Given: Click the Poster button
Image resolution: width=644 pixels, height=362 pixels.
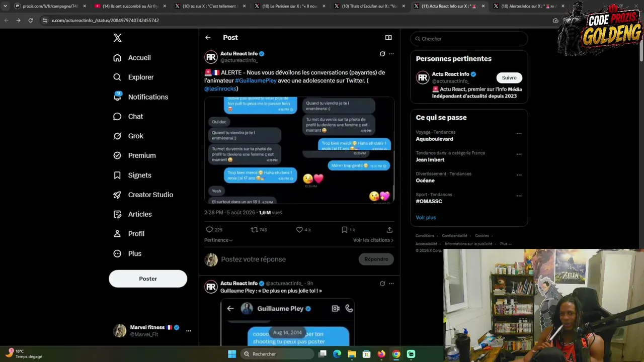Looking at the screenshot, I should (148, 279).
